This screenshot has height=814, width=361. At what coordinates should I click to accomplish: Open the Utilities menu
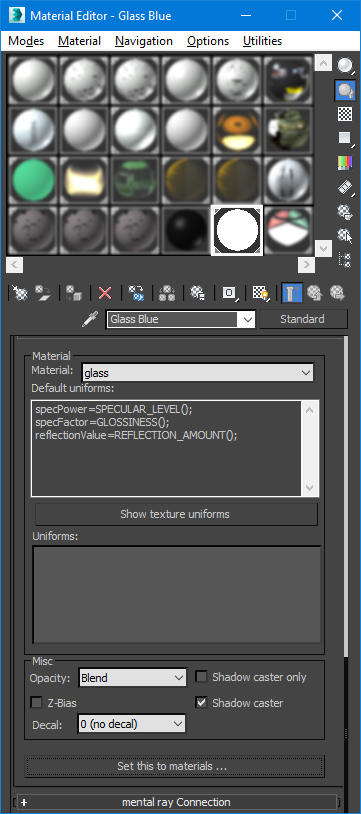click(263, 41)
